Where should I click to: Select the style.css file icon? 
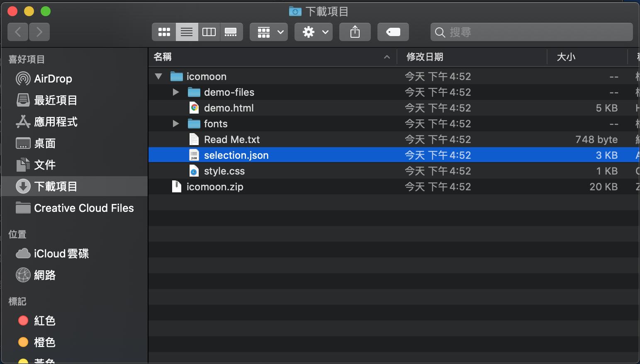[x=194, y=171]
